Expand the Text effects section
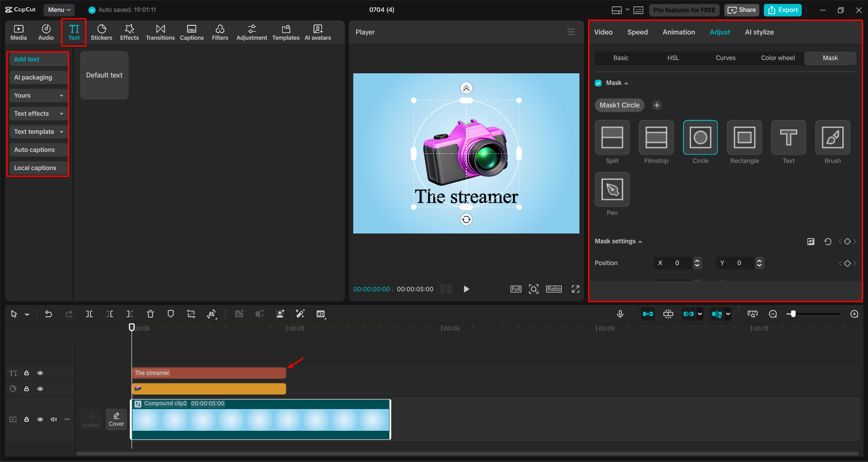Image resolution: width=868 pixels, height=462 pixels. 38,113
